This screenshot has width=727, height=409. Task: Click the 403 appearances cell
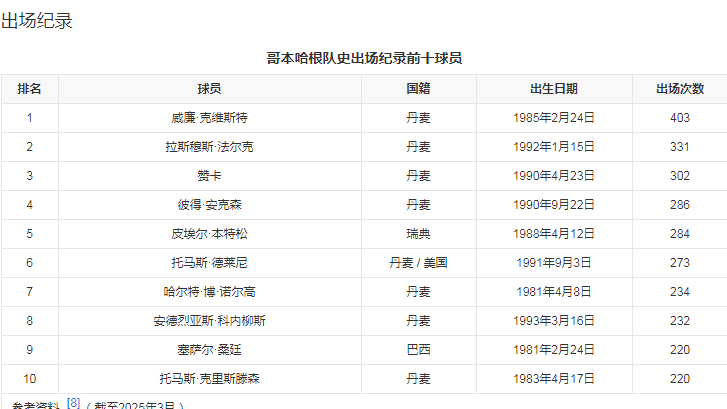point(679,118)
